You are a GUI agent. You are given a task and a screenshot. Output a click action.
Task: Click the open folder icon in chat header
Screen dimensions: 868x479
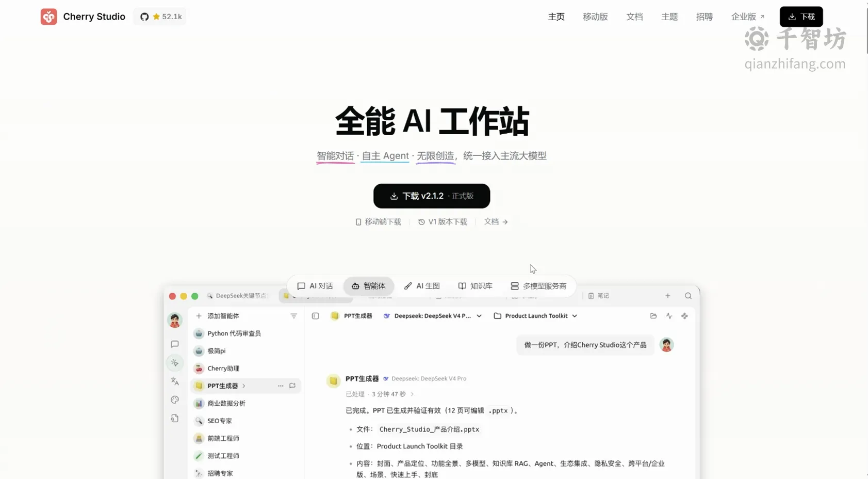(653, 316)
